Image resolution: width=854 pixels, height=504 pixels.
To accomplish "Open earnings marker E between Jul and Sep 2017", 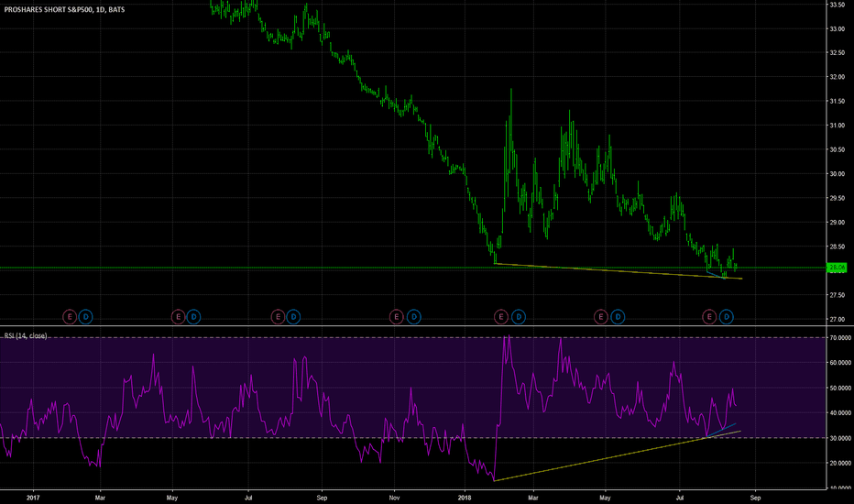I will [x=278, y=316].
